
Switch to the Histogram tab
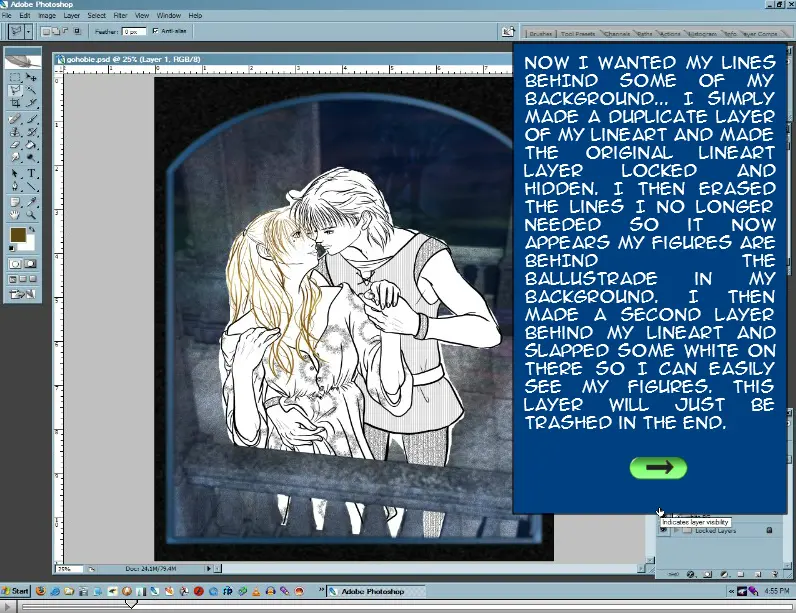703,34
